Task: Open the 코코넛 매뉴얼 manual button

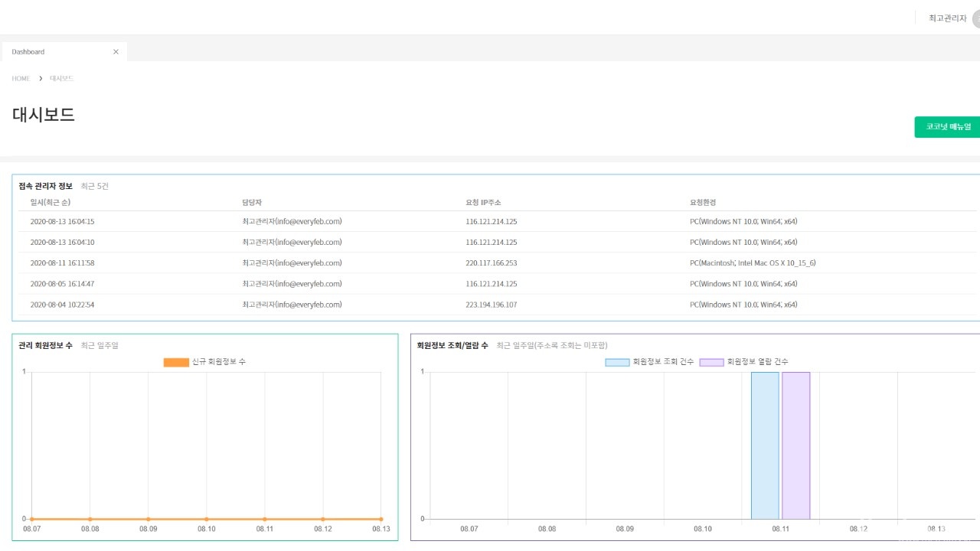Action: click(x=948, y=127)
